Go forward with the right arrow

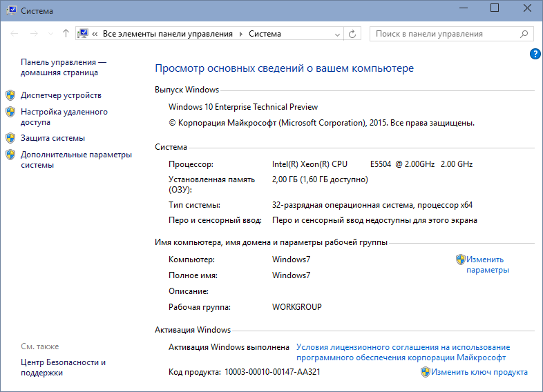[x=34, y=34]
